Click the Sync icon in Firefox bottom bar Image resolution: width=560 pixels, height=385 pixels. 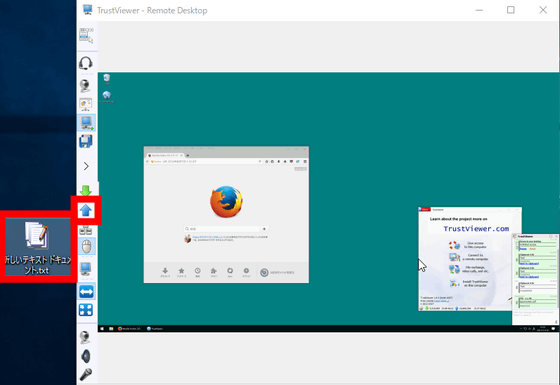pos(230,272)
